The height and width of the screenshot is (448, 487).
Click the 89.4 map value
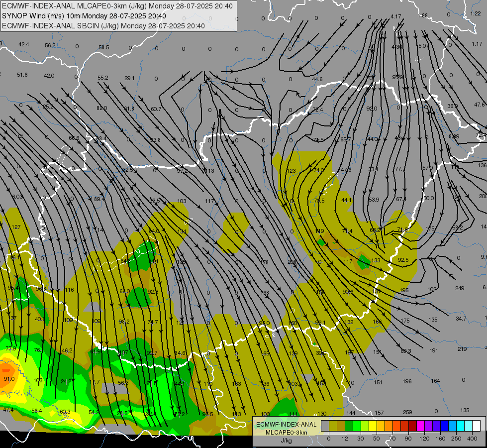tap(99, 199)
